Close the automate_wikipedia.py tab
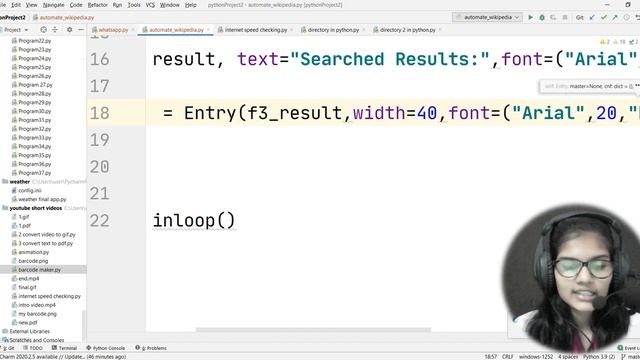Screen dimensions: 640x360 point(208,30)
